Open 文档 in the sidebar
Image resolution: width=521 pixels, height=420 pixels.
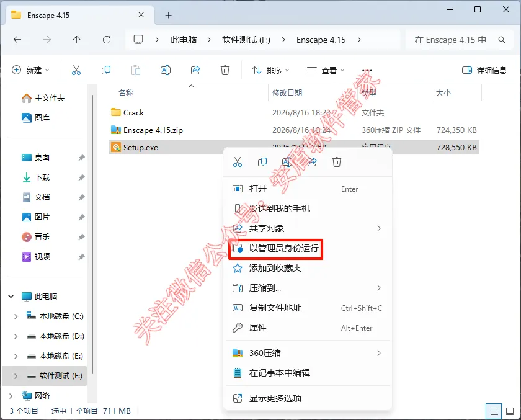tap(35, 197)
